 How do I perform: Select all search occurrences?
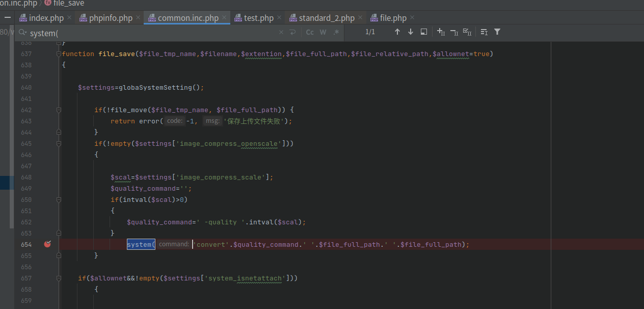pyautogui.click(x=467, y=32)
